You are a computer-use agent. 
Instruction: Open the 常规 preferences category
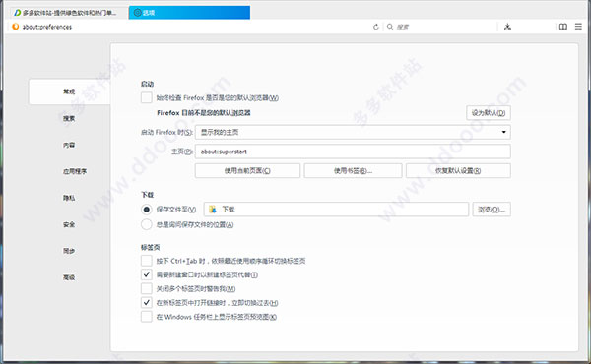pos(69,91)
